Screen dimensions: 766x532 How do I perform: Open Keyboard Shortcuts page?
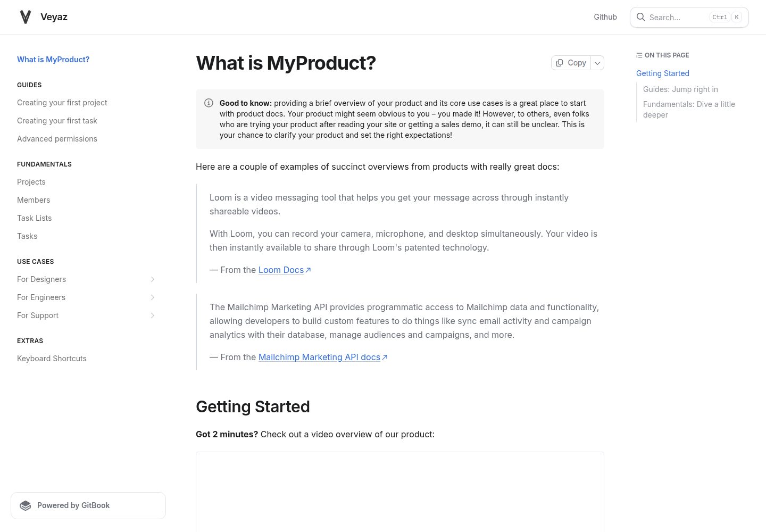52,359
